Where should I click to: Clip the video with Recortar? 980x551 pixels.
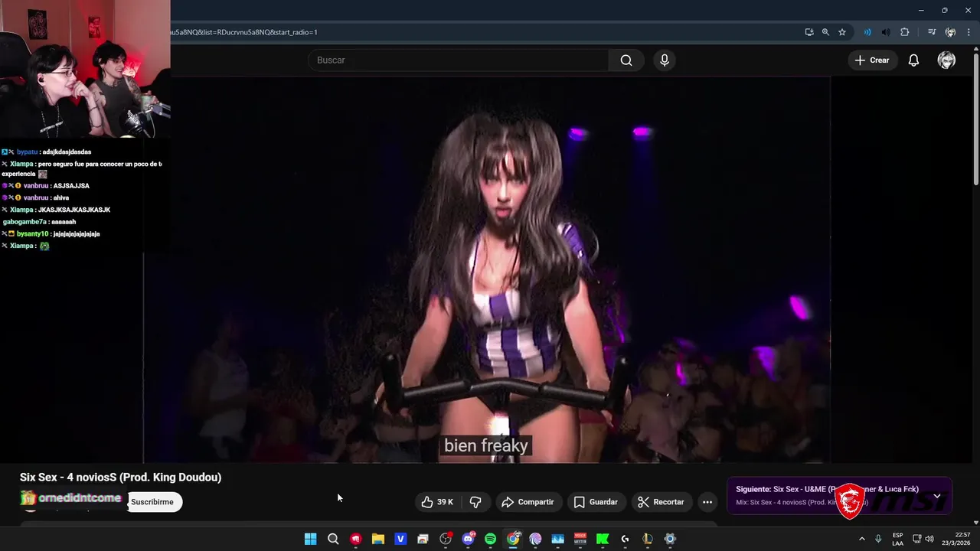(661, 502)
